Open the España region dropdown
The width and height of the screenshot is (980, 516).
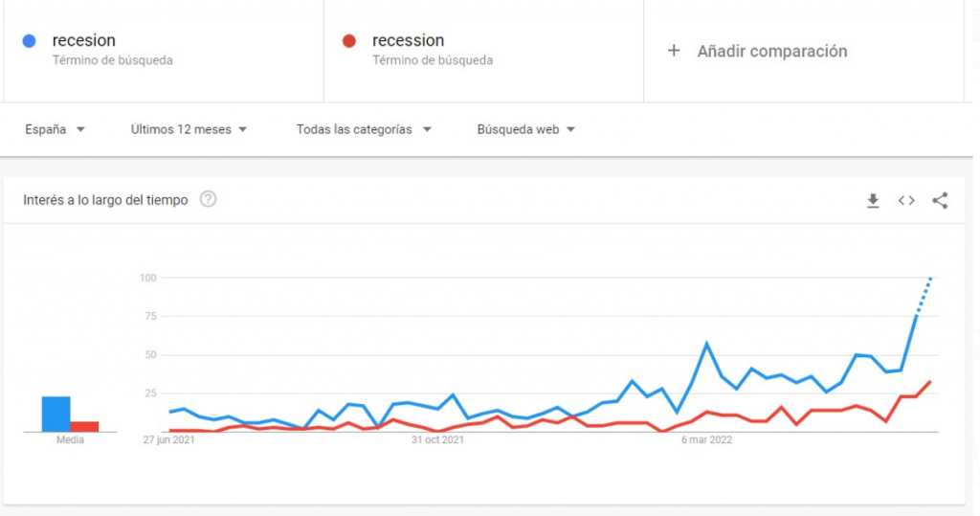coord(56,129)
